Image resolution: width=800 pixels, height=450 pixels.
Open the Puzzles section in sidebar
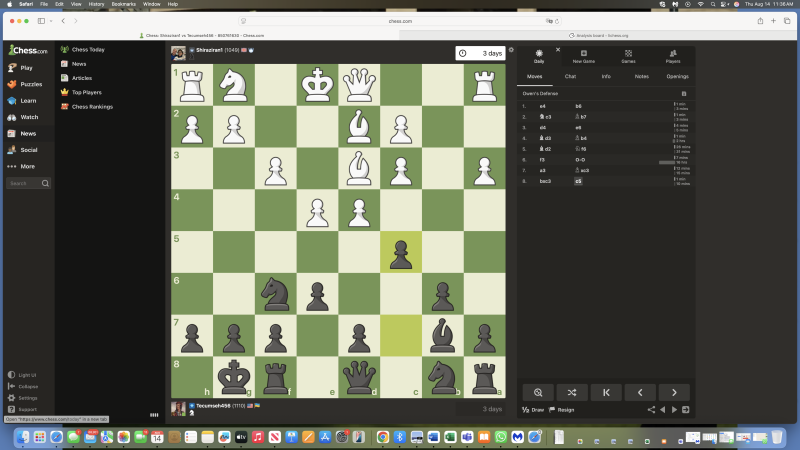(30, 84)
